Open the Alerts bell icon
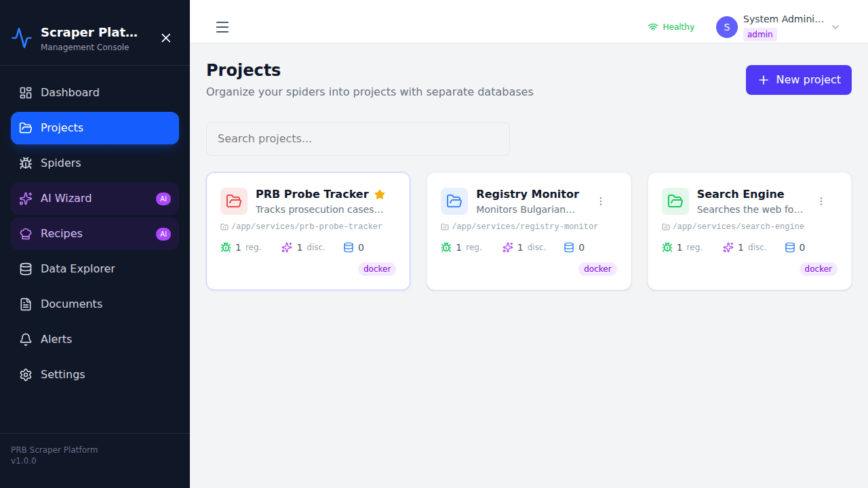The width and height of the screenshot is (868, 488). point(26,339)
